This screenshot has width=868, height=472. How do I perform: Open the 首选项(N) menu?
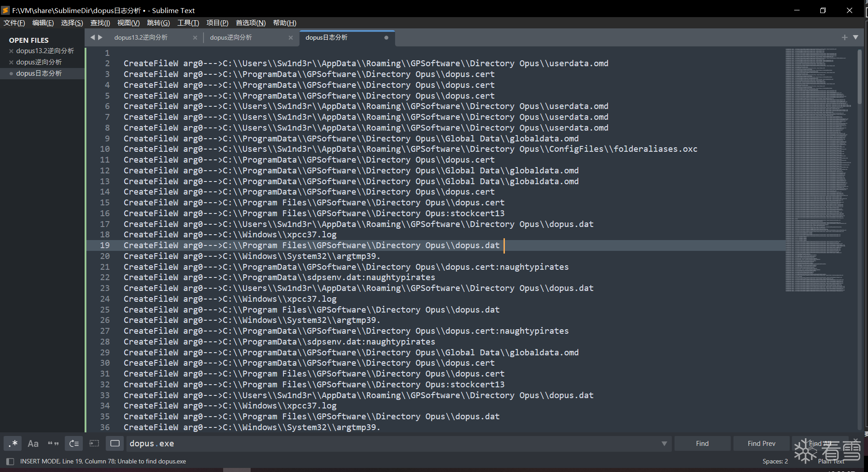point(251,23)
